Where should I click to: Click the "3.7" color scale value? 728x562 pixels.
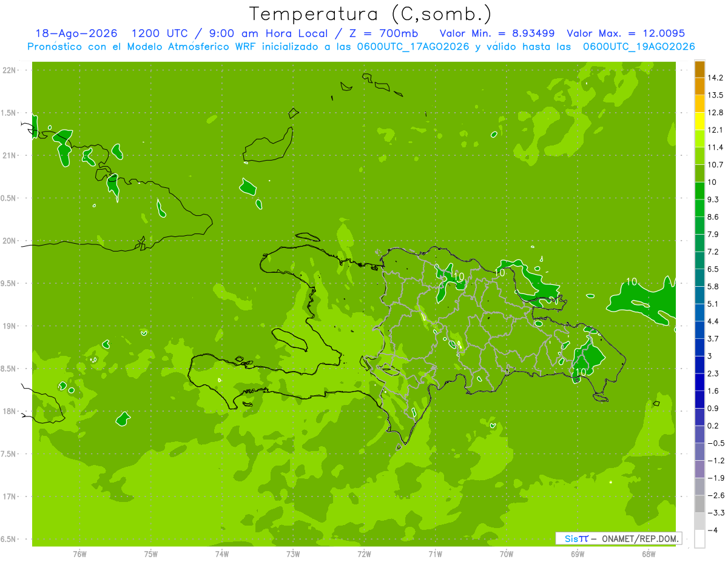pos(713,339)
